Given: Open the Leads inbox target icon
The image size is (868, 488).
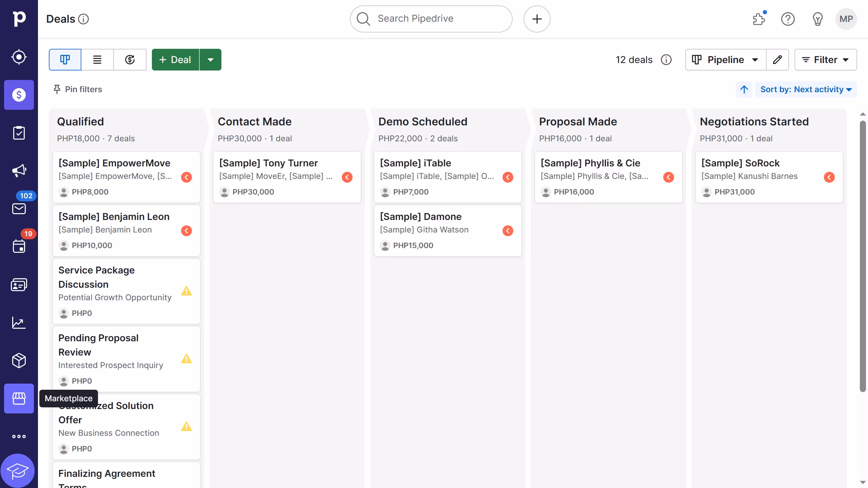Looking at the screenshot, I should pos(19,57).
